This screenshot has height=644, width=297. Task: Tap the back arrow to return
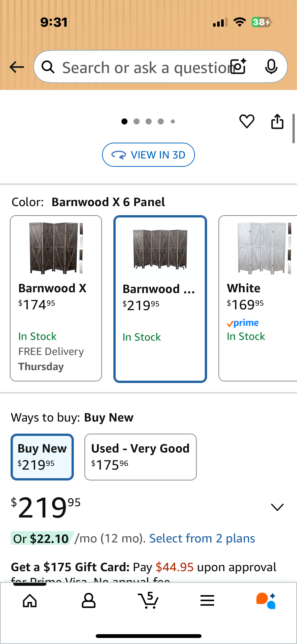16,67
